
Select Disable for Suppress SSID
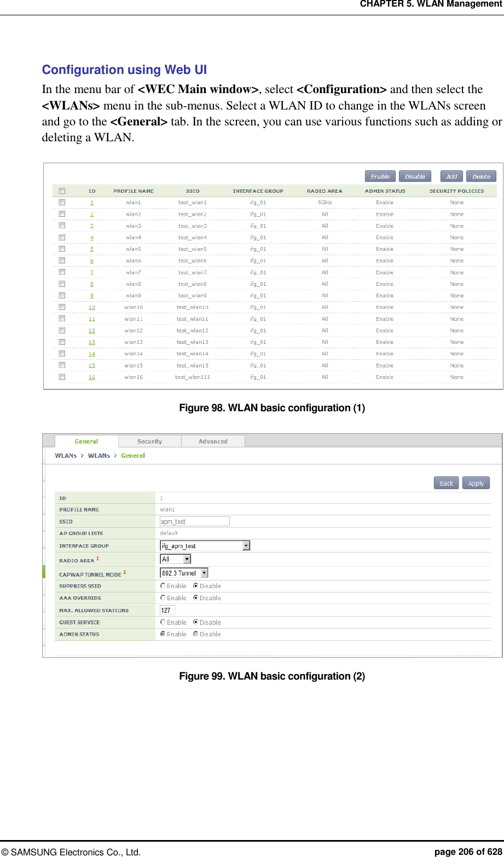(196, 586)
